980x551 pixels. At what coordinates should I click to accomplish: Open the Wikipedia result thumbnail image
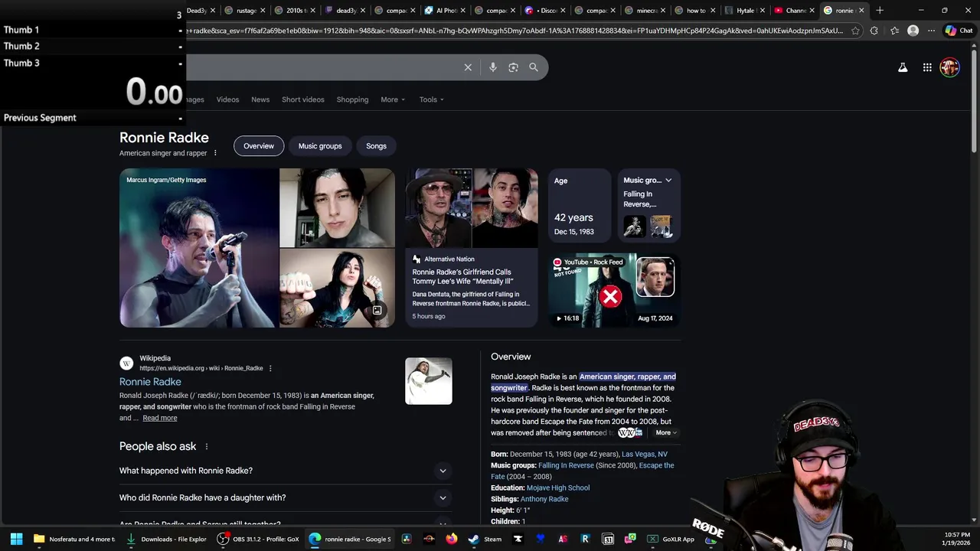tap(429, 381)
